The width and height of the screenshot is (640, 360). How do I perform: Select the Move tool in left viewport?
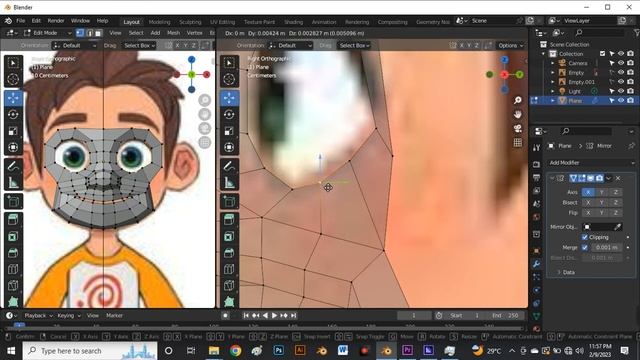point(13,98)
